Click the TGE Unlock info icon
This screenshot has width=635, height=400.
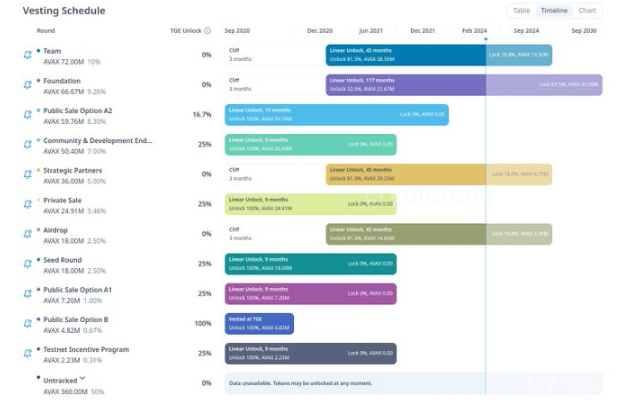tap(208, 30)
